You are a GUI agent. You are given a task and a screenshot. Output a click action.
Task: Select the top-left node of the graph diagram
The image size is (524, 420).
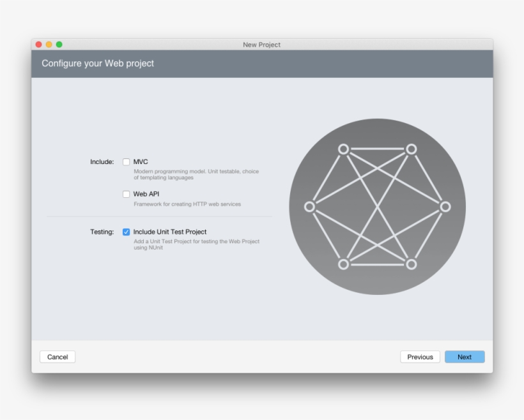343,149
